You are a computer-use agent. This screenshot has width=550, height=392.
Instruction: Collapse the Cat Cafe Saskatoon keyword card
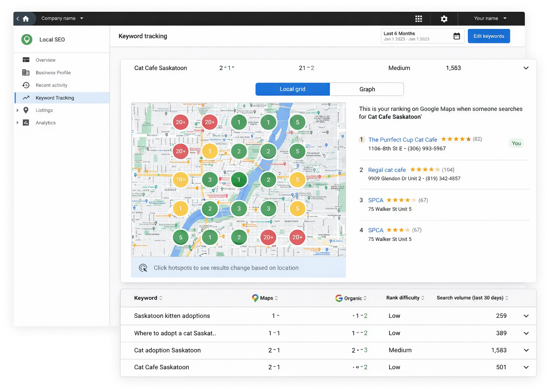[x=526, y=68]
